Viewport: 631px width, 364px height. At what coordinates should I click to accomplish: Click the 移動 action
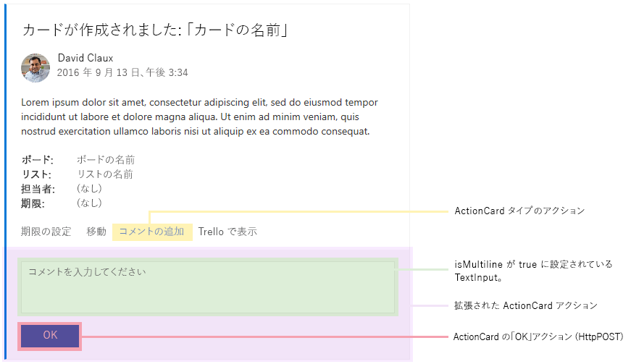96,232
